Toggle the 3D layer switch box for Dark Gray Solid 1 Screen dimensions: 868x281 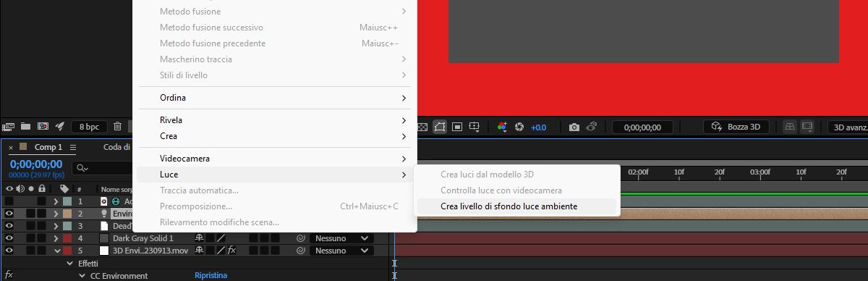pyautogui.click(x=275, y=238)
